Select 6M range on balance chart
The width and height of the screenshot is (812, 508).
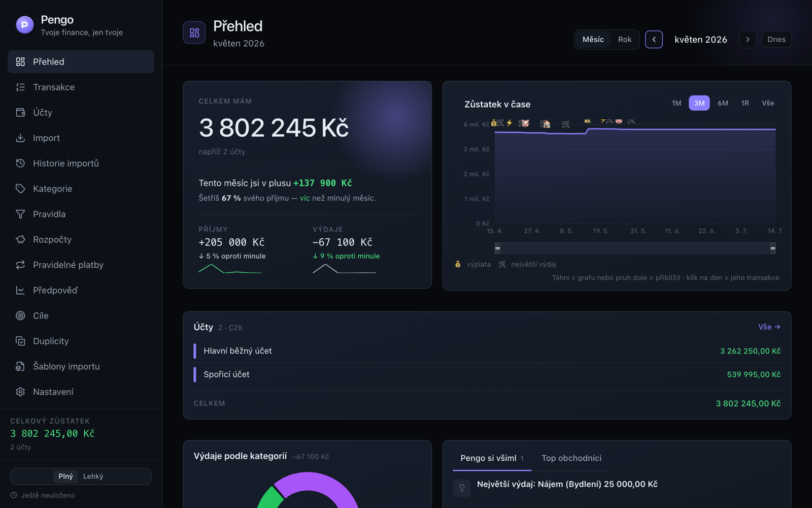[x=723, y=103]
